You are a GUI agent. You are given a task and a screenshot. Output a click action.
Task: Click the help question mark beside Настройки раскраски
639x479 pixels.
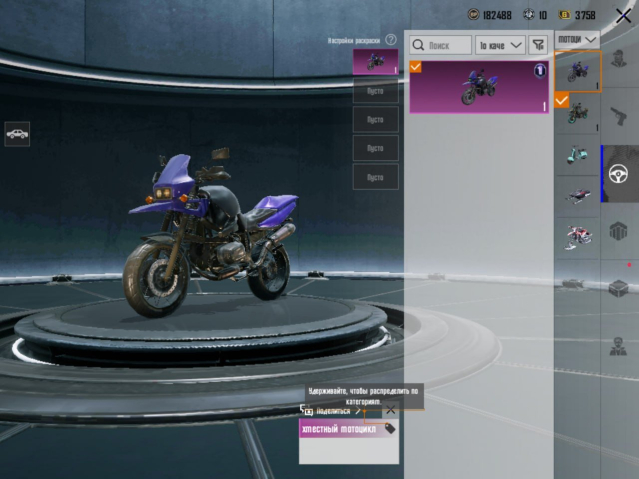(x=390, y=40)
